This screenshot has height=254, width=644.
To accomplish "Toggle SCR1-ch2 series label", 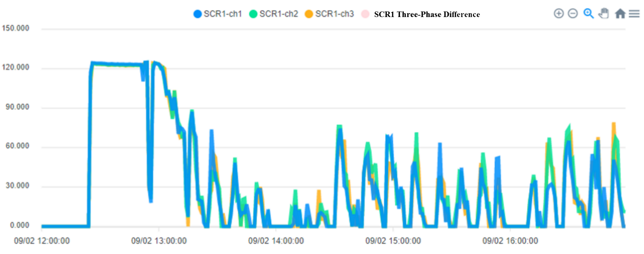I will point(279,14).
